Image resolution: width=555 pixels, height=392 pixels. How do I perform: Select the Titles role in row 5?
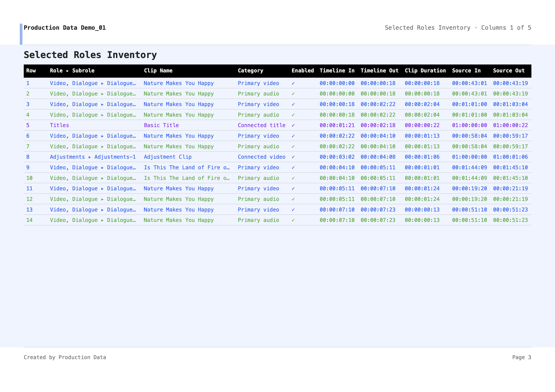(60, 125)
